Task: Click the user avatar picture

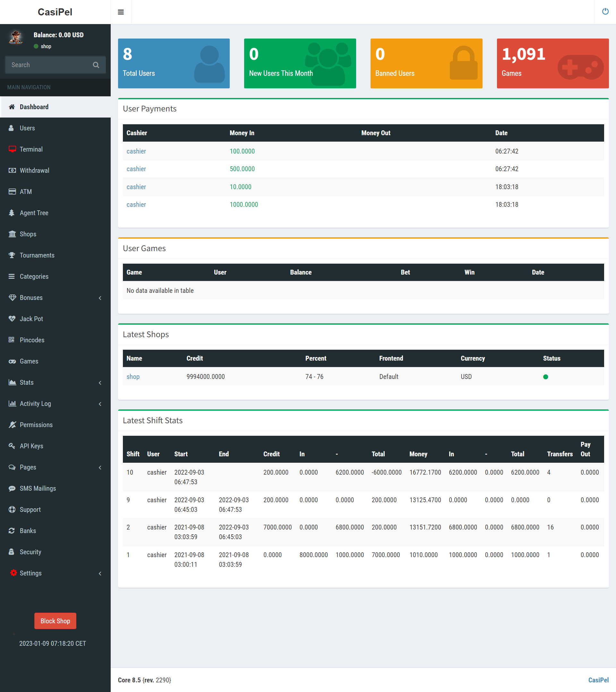Action: pos(16,38)
